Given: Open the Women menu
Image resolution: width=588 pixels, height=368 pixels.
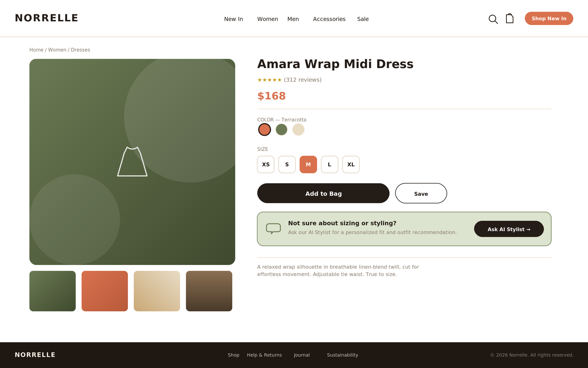Looking at the screenshot, I should tap(268, 19).
